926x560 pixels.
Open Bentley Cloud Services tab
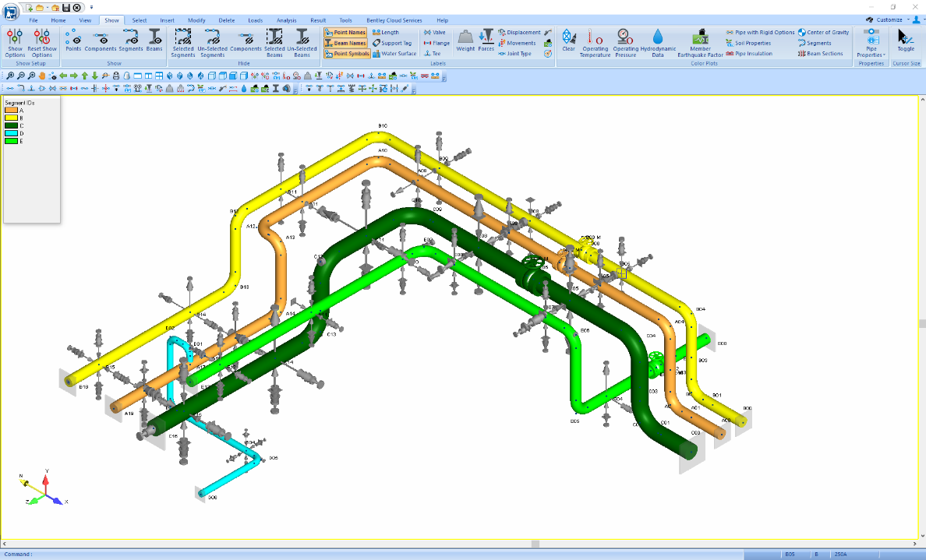point(394,20)
